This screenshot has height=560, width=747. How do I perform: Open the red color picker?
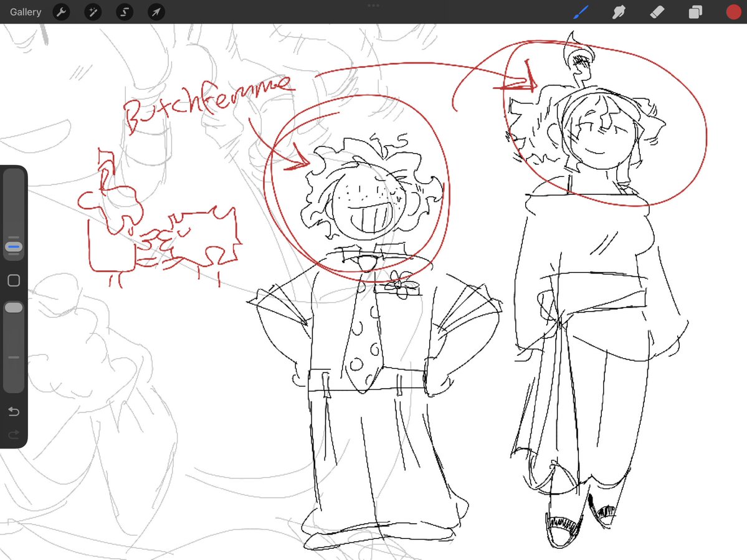click(x=734, y=12)
